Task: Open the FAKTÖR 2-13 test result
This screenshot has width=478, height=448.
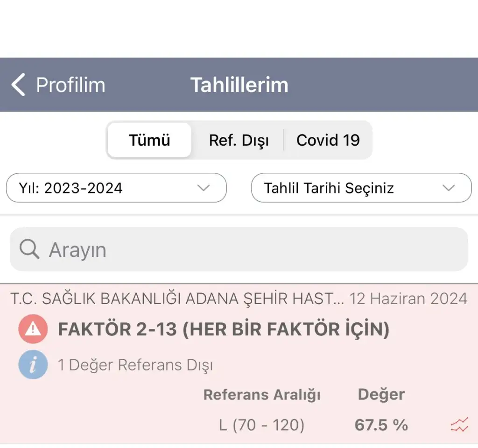Action: click(x=224, y=330)
